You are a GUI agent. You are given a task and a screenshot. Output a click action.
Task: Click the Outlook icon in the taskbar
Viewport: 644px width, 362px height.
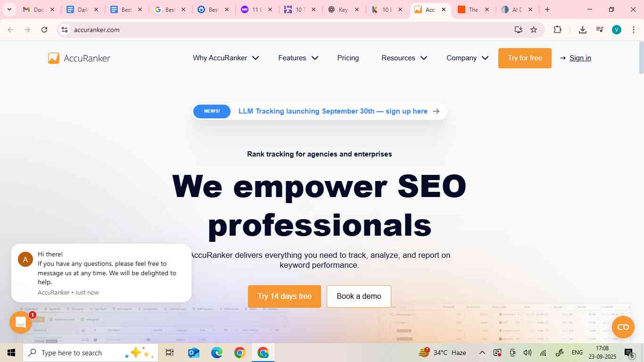tap(193, 353)
